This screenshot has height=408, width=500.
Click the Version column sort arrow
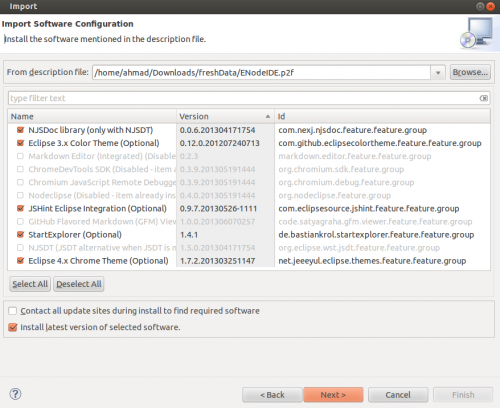pos(268,116)
